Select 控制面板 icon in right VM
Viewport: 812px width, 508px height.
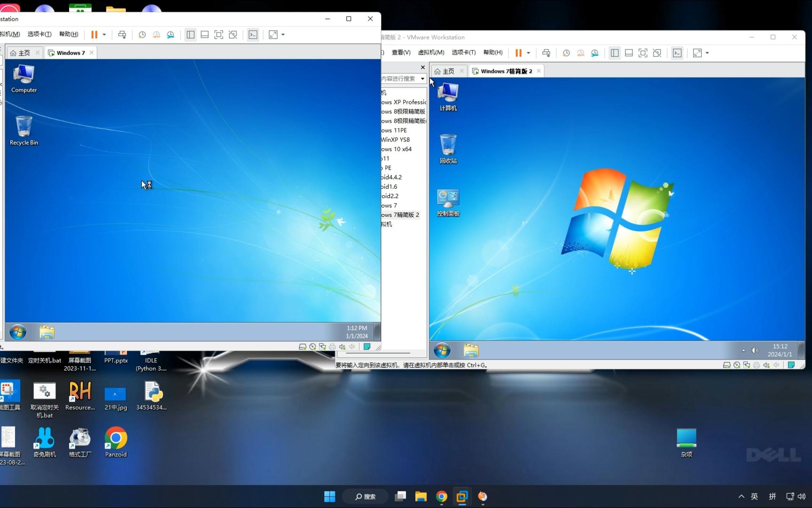(x=448, y=202)
